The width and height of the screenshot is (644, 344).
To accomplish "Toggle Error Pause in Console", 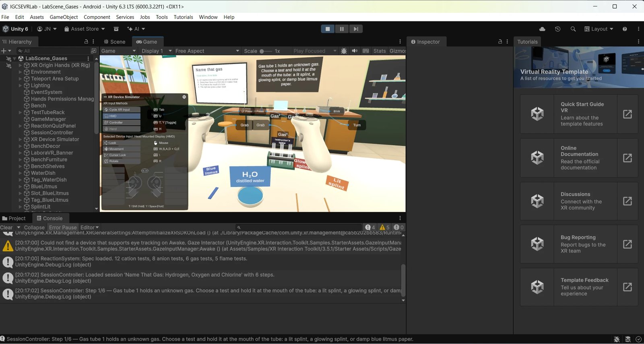I will point(63,228).
